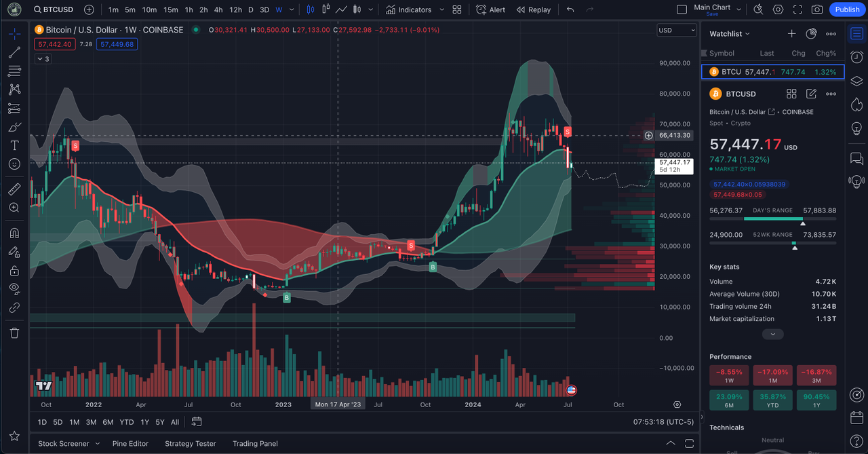Screen dimensions: 868x454
Task: Open favorites toolbar star in left bar
Action: pos(14,436)
